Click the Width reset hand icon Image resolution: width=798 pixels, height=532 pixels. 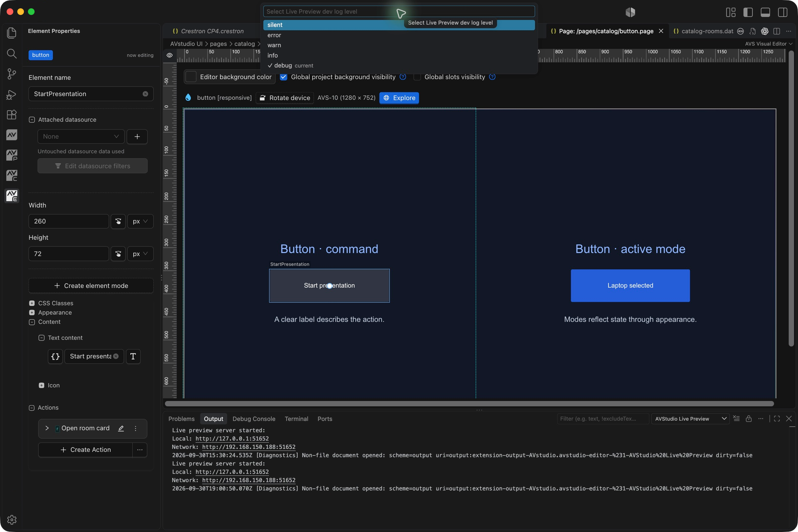pyautogui.click(x=118, y=221)
